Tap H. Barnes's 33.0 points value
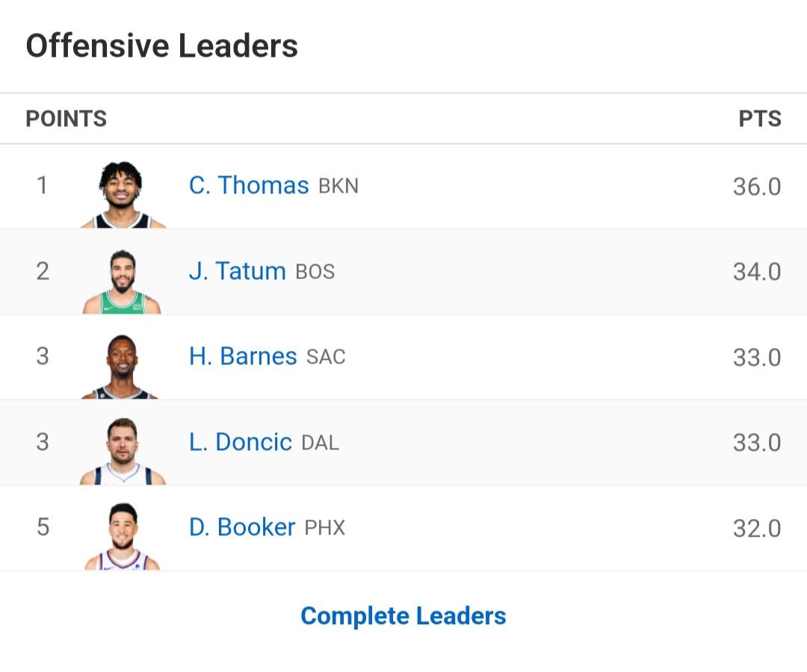Image resolution: width=807 pixels, height=672 pixels. coord(756,358)
